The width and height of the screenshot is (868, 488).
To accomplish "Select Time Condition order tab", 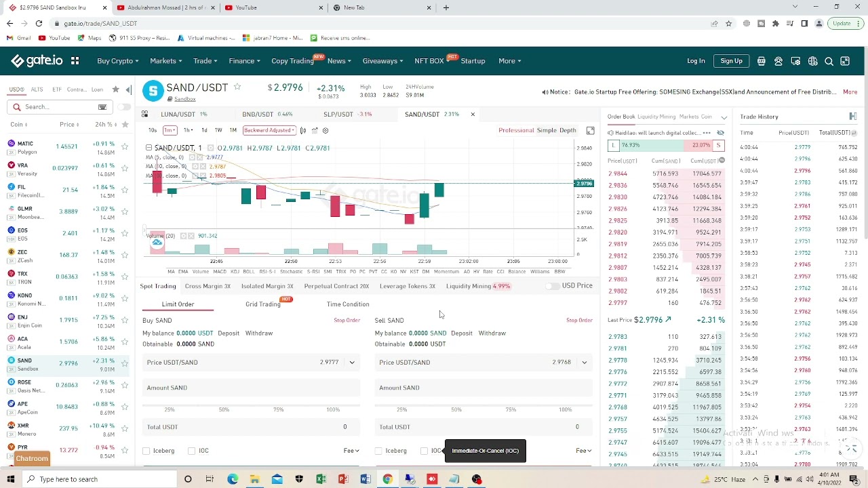I will tap(348, 304).
